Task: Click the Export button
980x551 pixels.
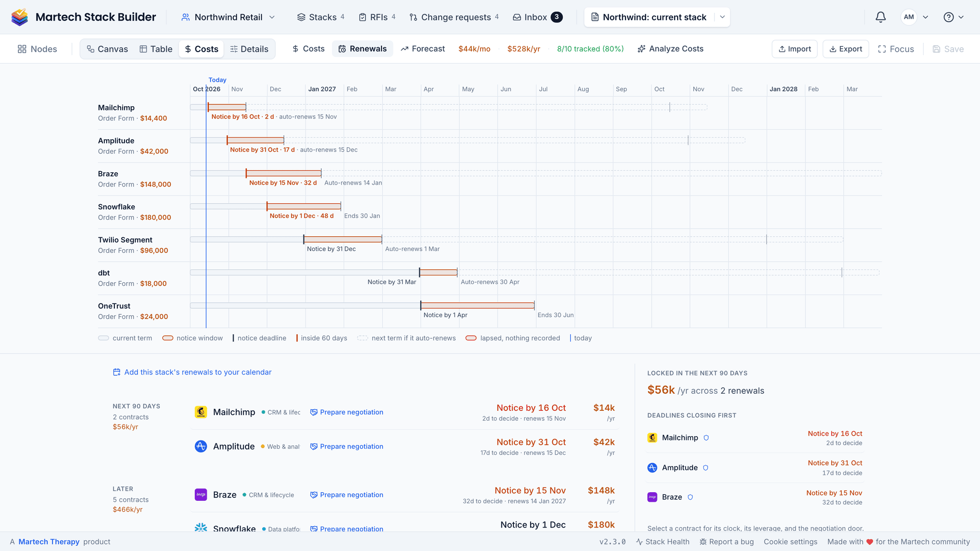Action: click(x=846, y=49)
